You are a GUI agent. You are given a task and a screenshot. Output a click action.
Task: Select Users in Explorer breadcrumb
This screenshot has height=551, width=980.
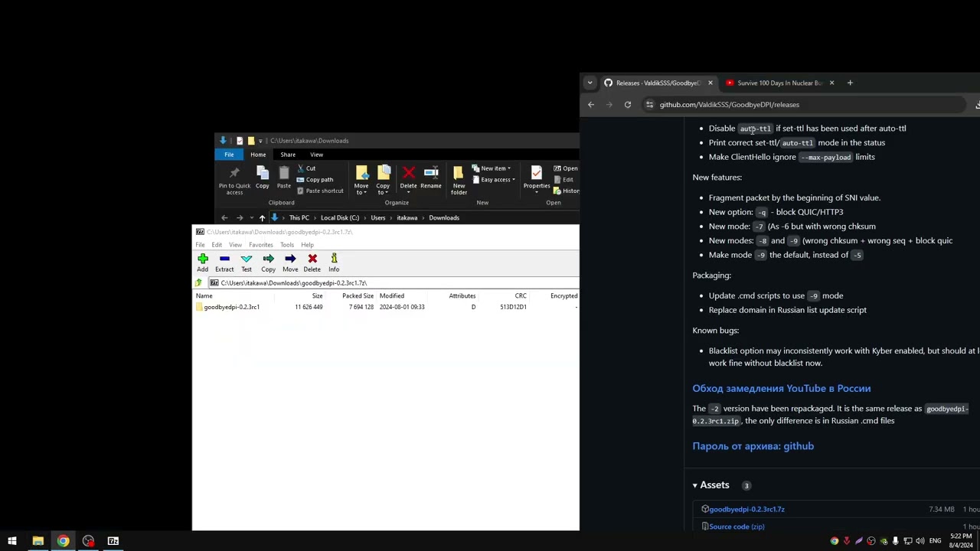coord(378,218)
